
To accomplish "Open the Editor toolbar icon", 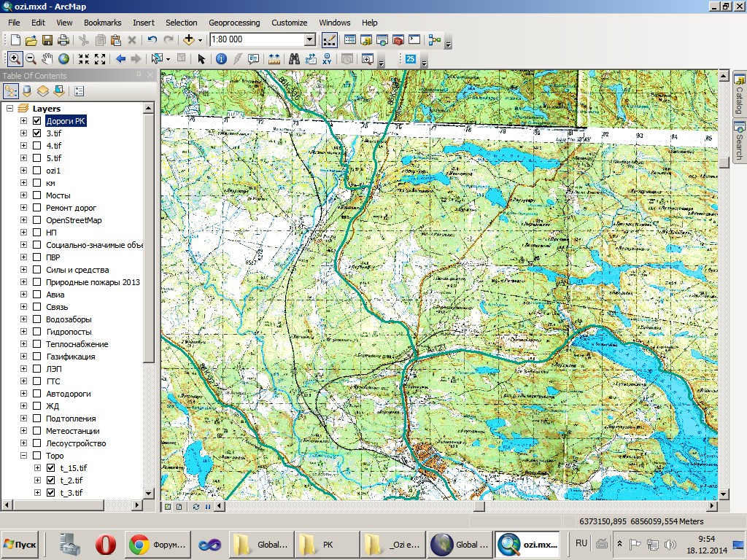I will (329, 40).
